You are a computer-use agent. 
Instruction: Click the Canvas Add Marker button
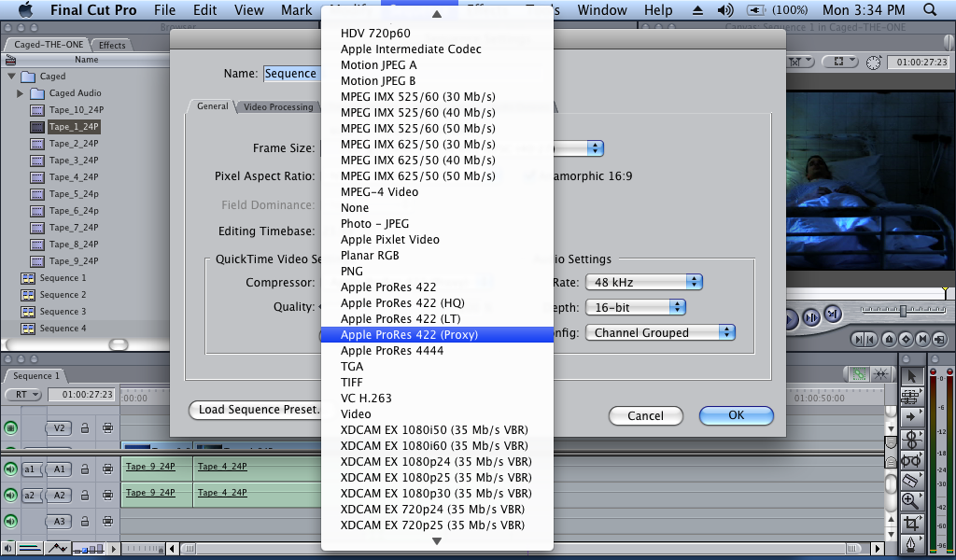(890, 340)
